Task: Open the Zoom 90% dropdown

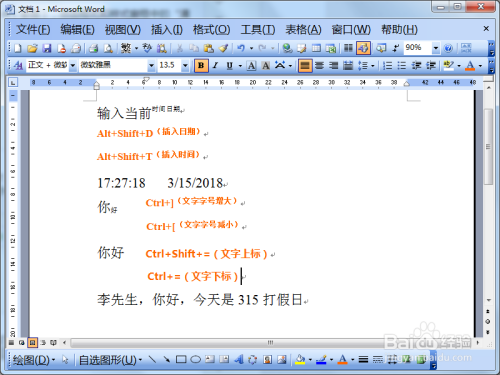Action: (435, 48)
